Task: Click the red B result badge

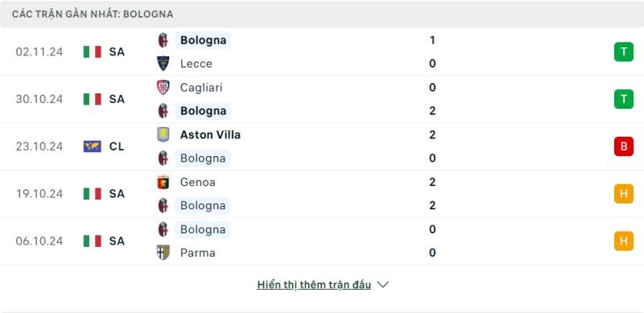Action: point(623,146)
